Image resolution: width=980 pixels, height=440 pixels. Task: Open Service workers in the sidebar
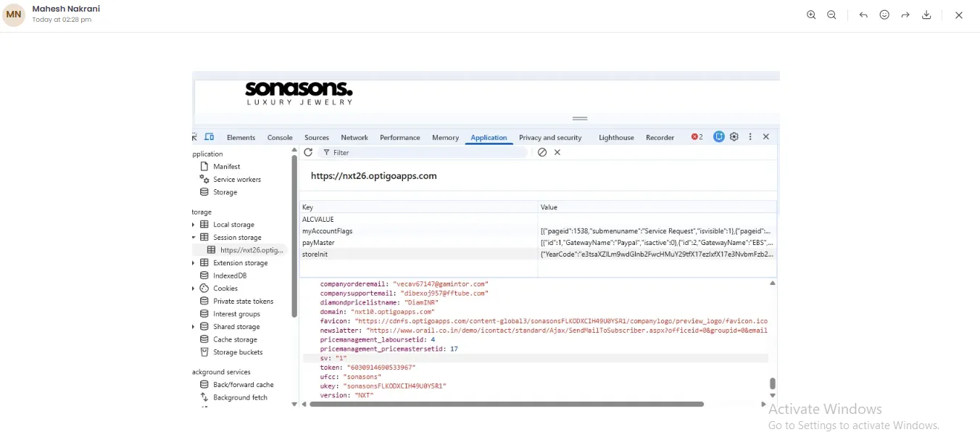(x=236, y=180)
